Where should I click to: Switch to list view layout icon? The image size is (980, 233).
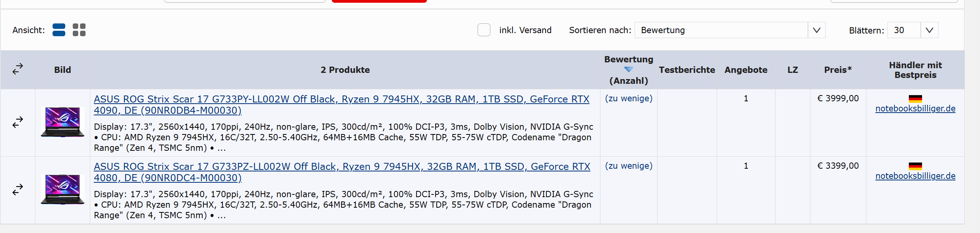point(59,30)
